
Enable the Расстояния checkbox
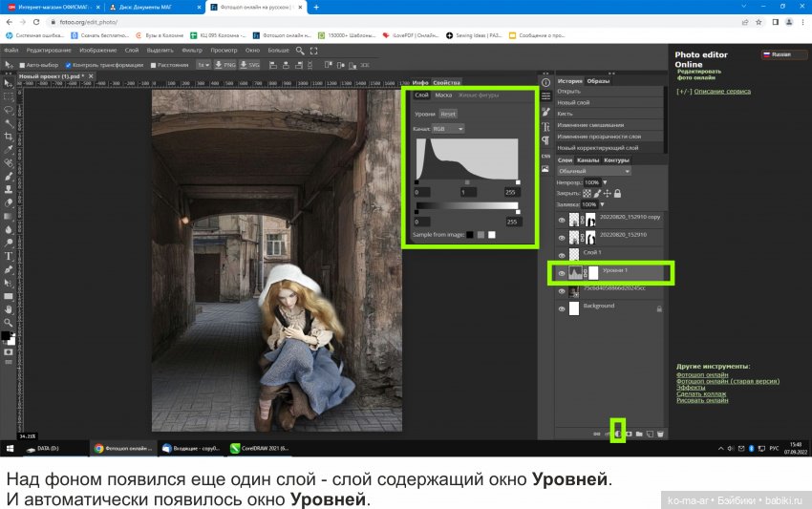click(153, 65)
